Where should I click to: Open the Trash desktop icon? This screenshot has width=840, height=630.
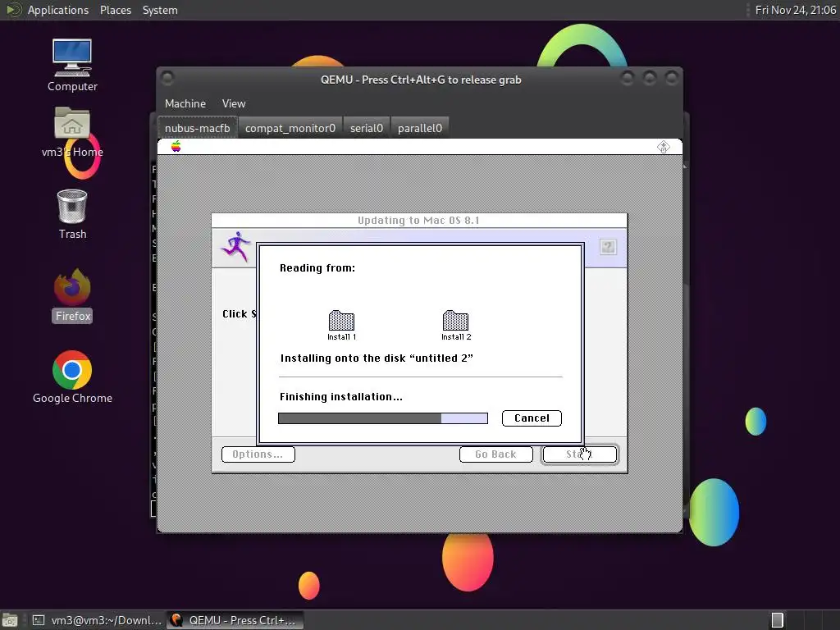[x=72, y=214]
